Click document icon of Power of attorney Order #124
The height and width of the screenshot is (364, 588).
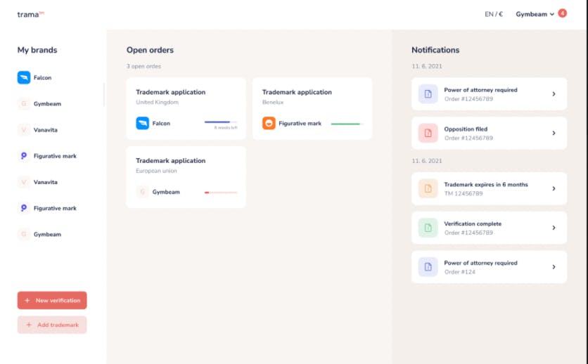click(x=428, y=267)
